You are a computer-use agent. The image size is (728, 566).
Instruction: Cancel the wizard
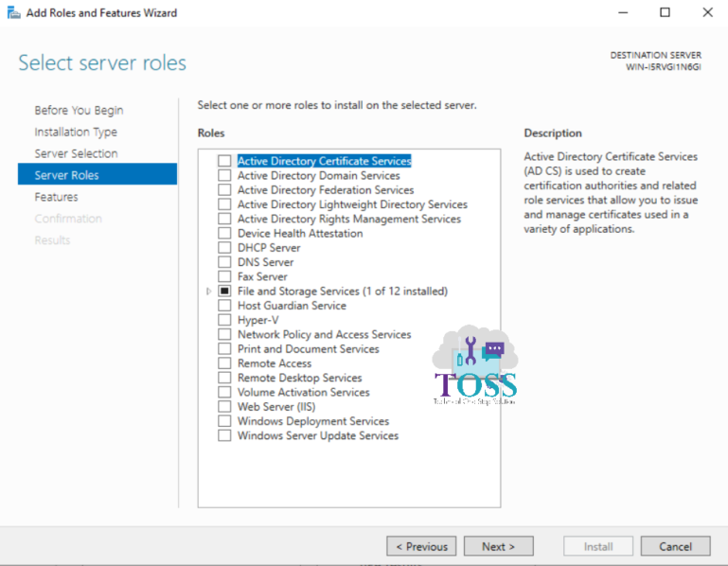pyautogui.click(x=675, y=546)
